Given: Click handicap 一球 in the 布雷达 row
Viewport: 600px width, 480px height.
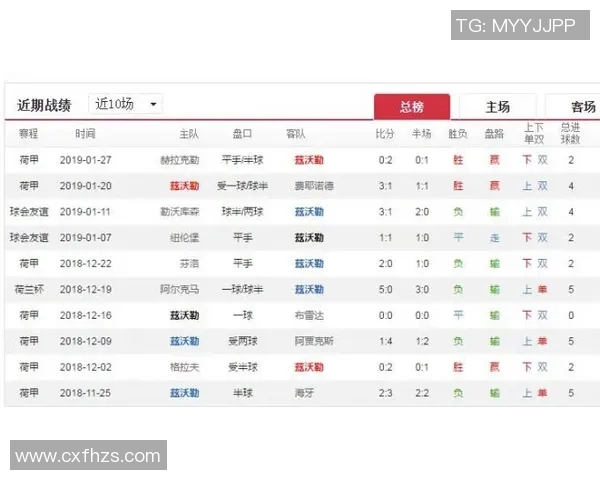Looking at the screenshot, I should point(243,315).
